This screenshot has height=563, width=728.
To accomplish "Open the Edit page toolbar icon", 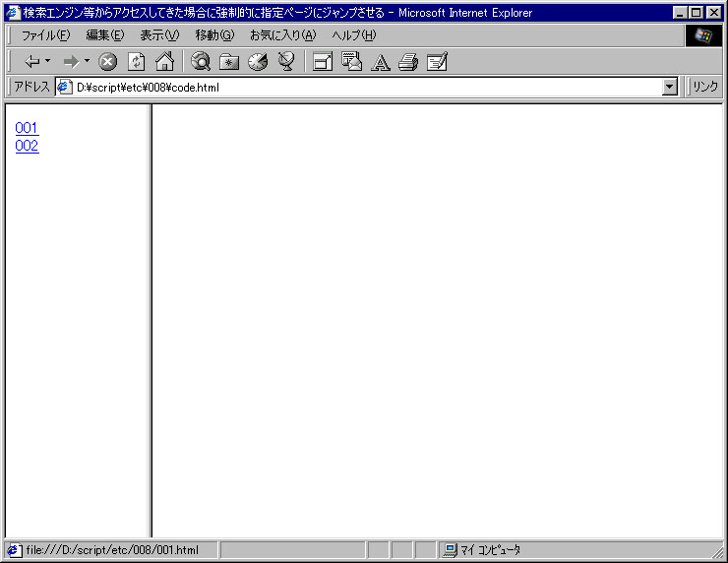I will [x=437, y=61].
